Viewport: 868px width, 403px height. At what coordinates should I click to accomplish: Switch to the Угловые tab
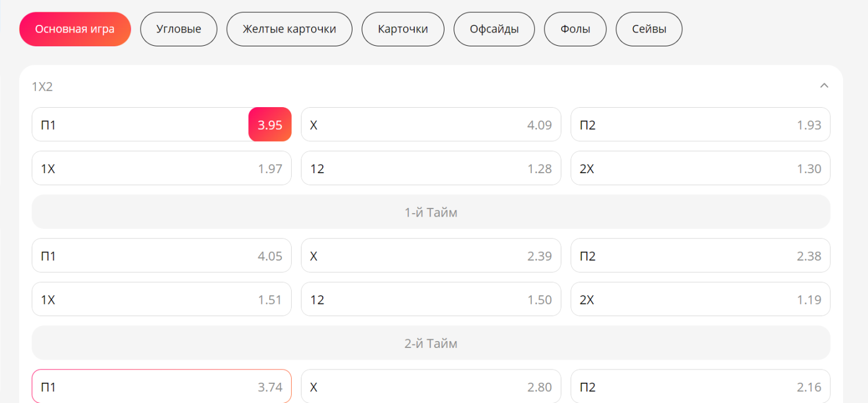(x=178, y=29)
